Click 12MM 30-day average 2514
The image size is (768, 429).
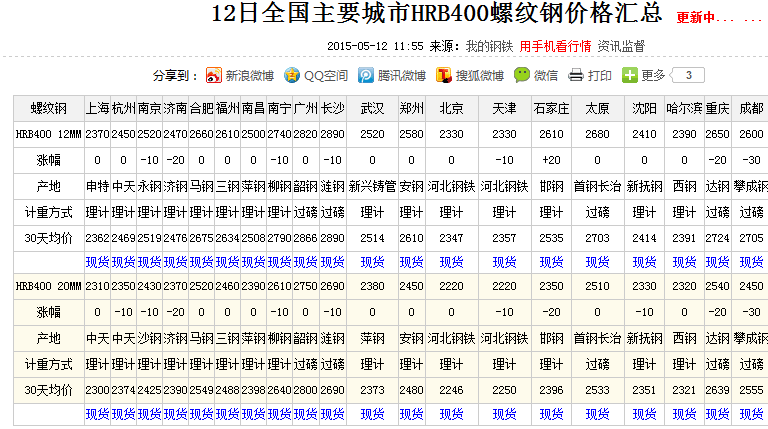[372, 238]
